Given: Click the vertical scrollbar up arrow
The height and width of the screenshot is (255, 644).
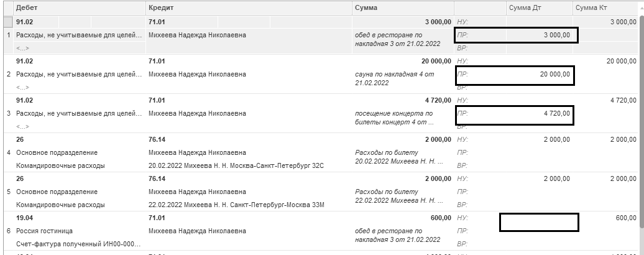Looking at the screenshot, I should pyautogui.click(x=640, y=8).
